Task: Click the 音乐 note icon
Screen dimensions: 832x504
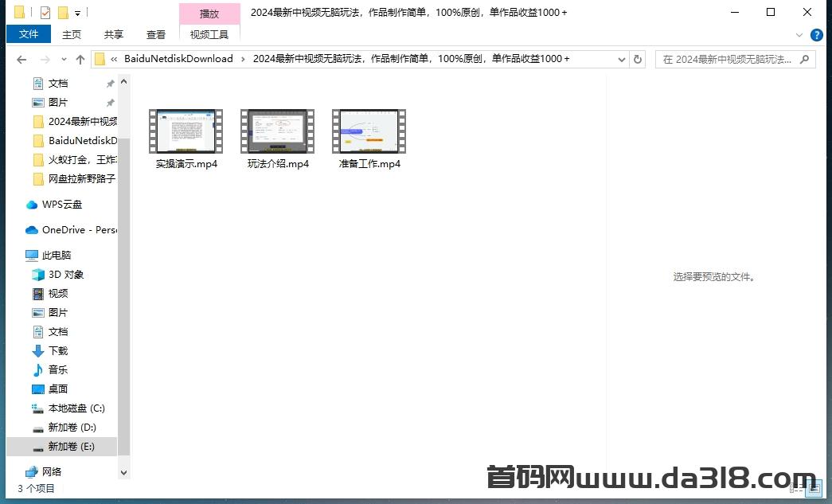Action: pos(38,369)
